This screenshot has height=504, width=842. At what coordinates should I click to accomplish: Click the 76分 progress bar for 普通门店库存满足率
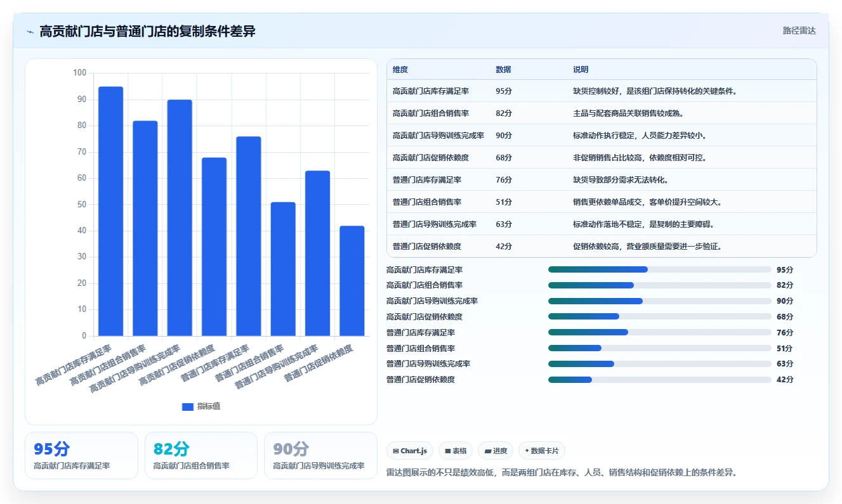point(660,332)
